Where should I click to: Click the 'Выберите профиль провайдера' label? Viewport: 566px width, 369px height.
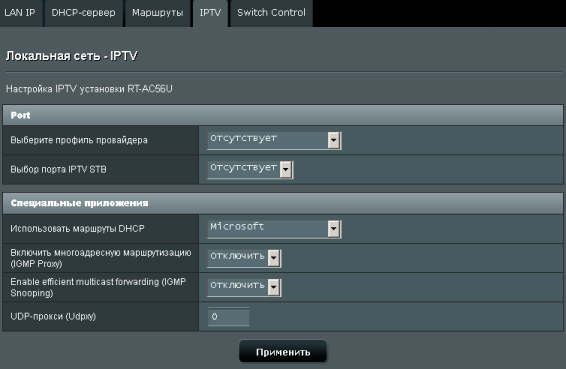tap(79, 140)
